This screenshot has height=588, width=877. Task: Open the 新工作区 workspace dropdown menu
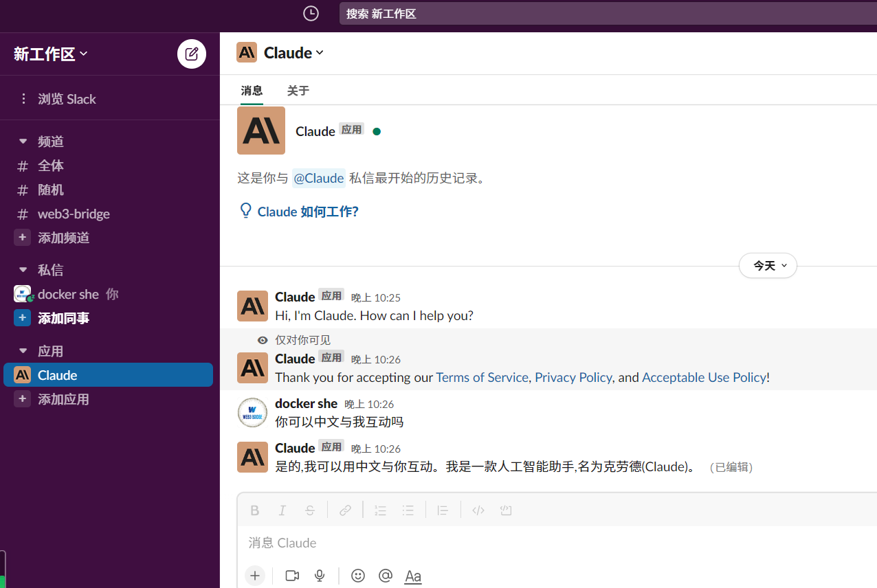point(51,54)
